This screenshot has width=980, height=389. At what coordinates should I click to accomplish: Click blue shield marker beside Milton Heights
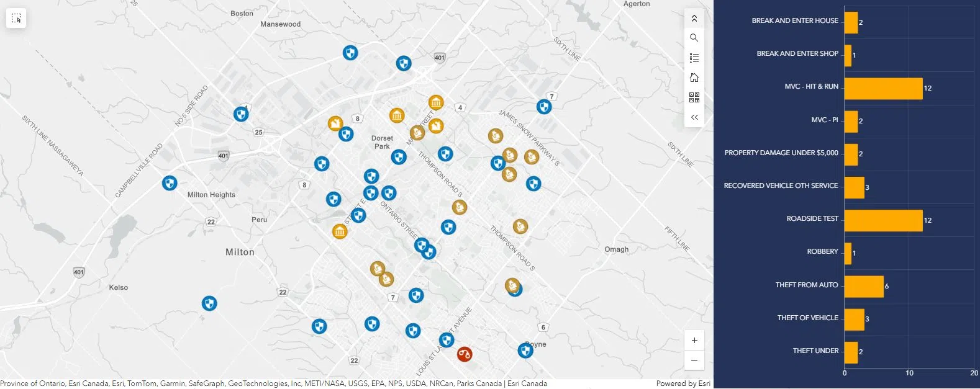pos(170,183)
